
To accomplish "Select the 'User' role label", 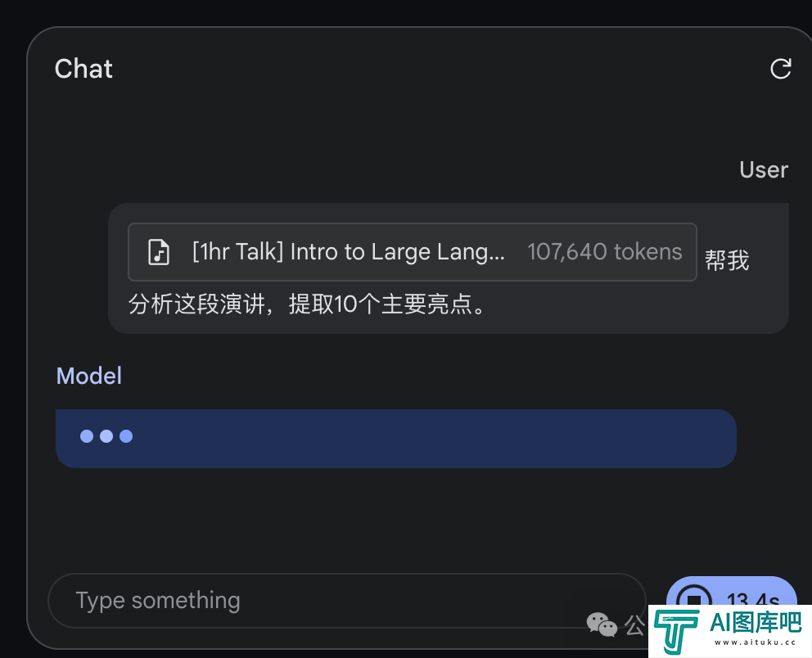I will 764,169.
